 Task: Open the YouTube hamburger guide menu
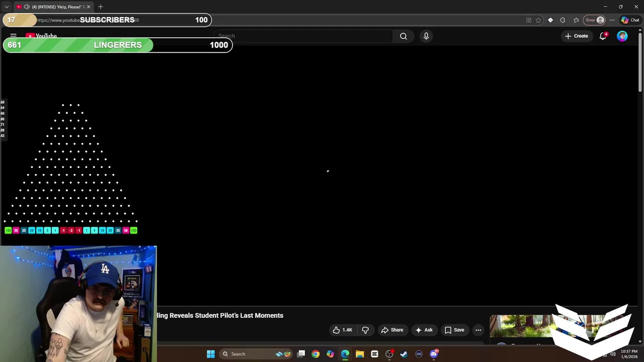(x=14, y=36)
